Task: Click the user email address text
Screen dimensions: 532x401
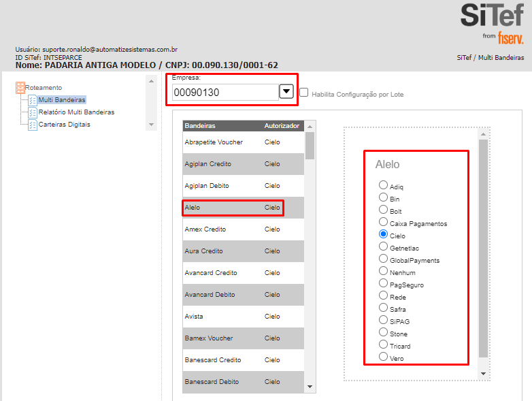Action: (x=110, y=50)
